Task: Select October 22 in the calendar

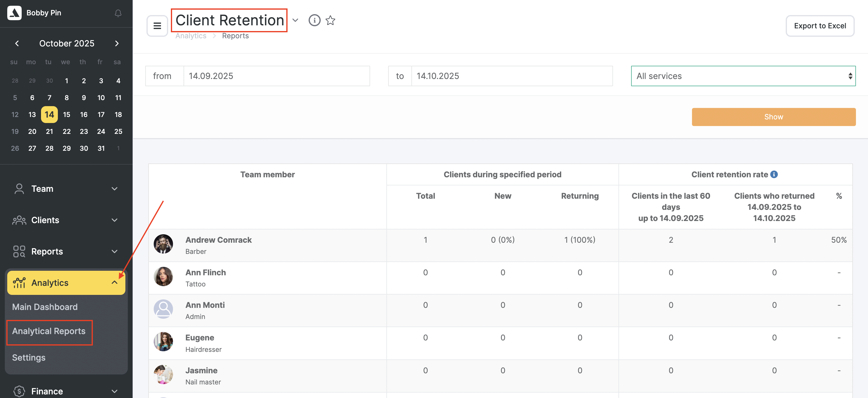Action: pyautogui.click(x=66, y=131)
